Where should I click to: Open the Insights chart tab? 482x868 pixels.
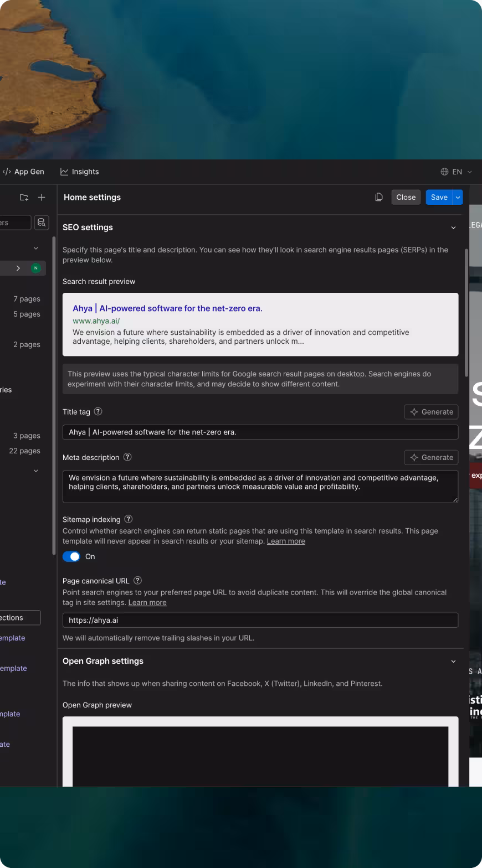pos(79,172)
